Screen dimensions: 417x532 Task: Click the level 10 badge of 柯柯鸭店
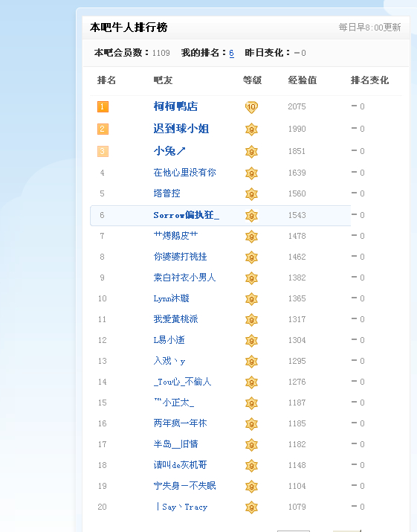(251, 107)
